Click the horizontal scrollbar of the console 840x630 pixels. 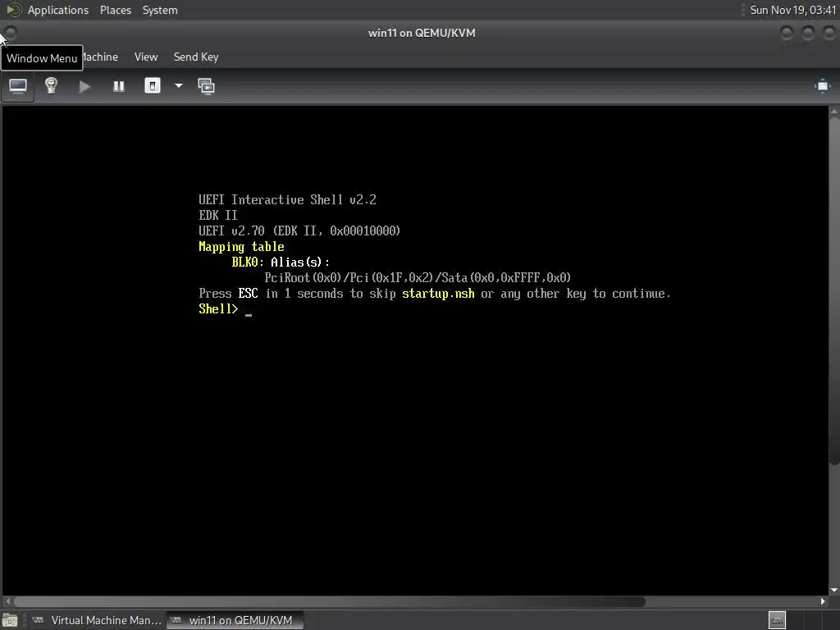pos(330,601)
